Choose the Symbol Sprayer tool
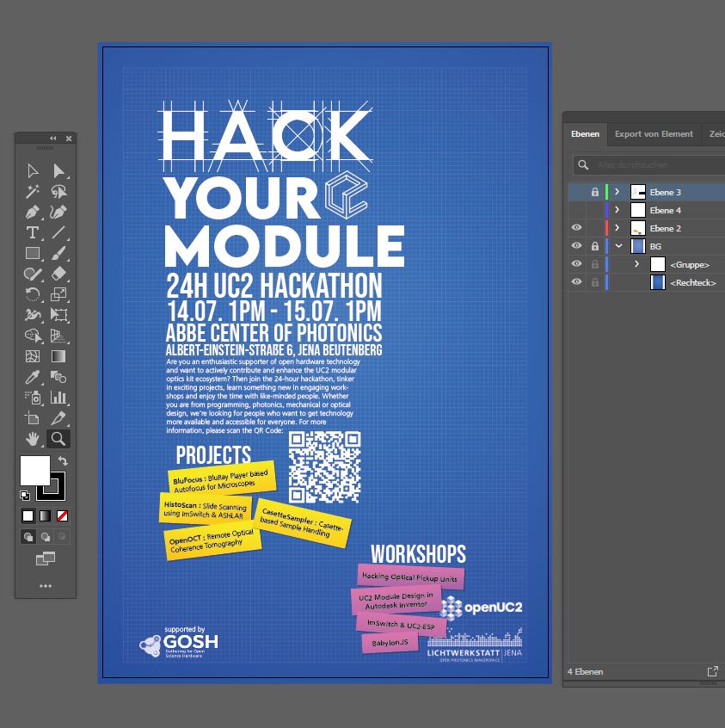The height and width of the screenshot is (728, 725). 33,398
